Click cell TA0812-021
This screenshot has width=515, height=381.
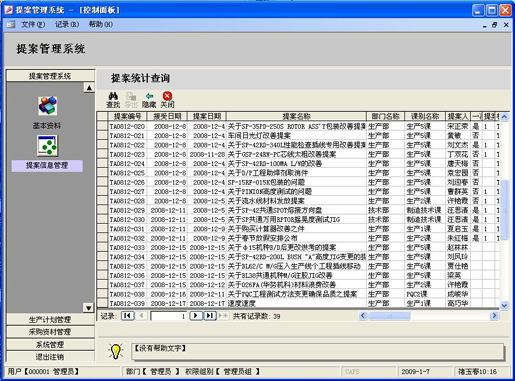(x=127, y=136)
